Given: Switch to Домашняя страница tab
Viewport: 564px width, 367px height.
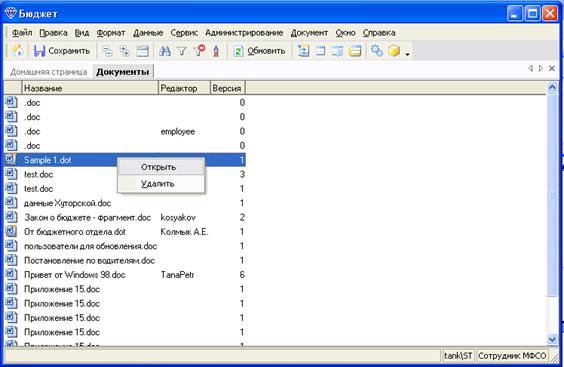Looking at the screenshot, I should pos(49,72).
